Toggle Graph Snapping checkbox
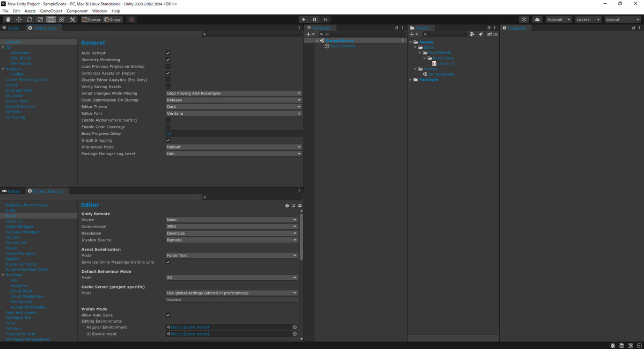 (168, 140)
